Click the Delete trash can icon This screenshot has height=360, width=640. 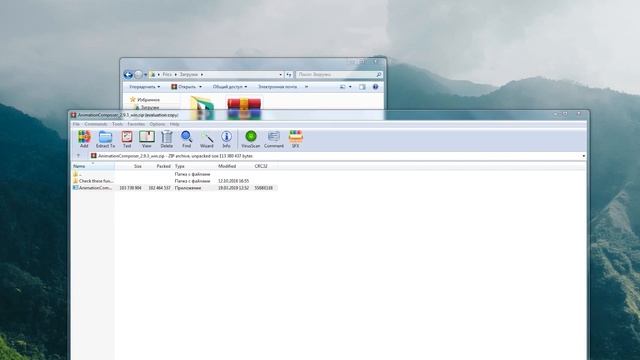pyautogui.click(x=167, y=139)
